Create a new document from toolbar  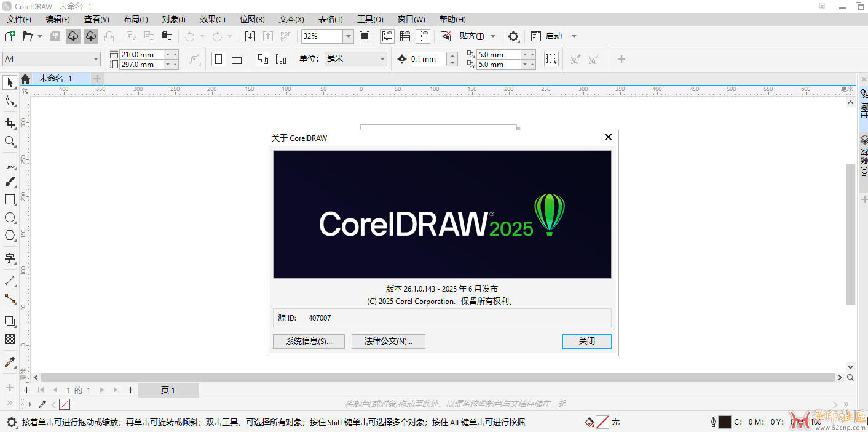point(9,36)
